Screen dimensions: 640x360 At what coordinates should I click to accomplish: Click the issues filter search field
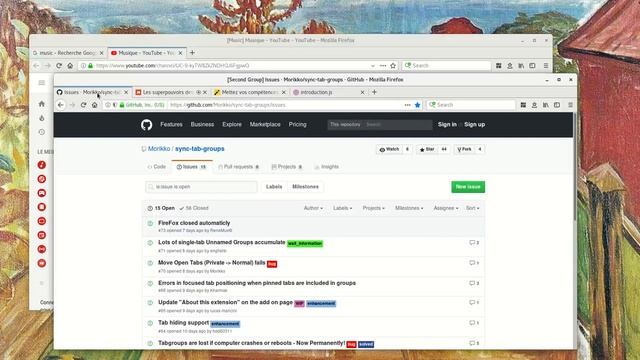point(201,187)
